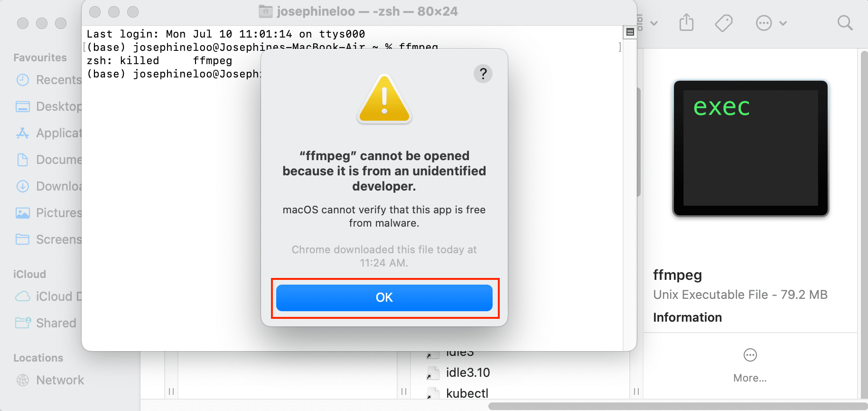Screen dimensions: 868x411
Task: Open the Finder action ellipsis menu
Action: click(x=771, y=23)
